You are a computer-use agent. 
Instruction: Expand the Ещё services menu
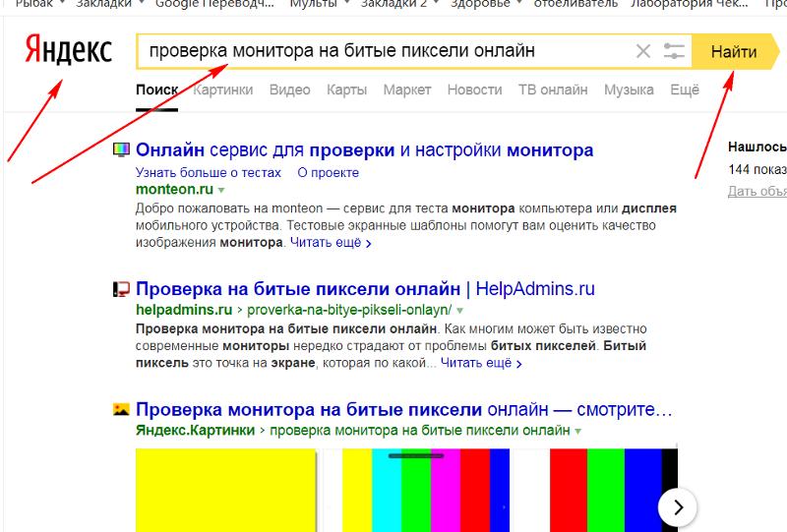685,89
